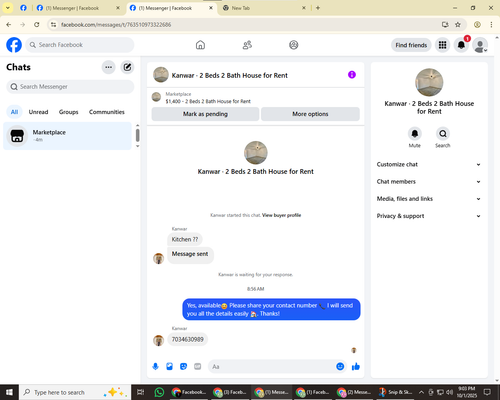Open the Marketplace chat in list
This screenshot has height=400, width=500.
tap(67, 136)
